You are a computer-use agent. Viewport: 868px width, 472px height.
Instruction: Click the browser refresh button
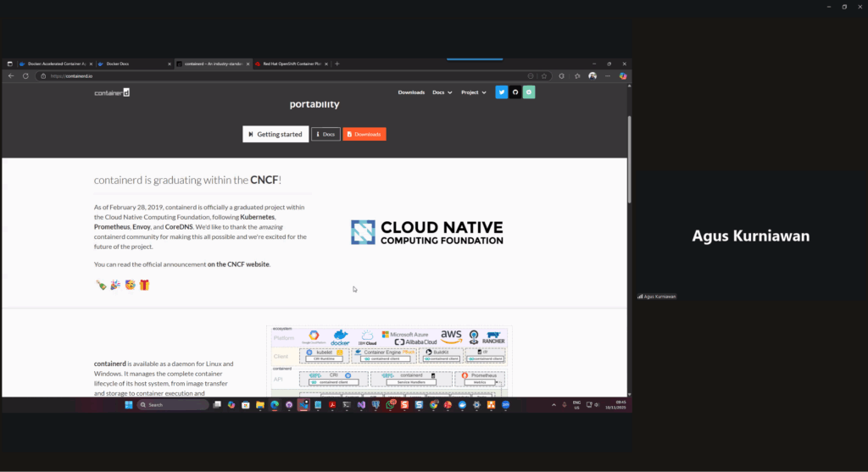[x=25, y=75]
